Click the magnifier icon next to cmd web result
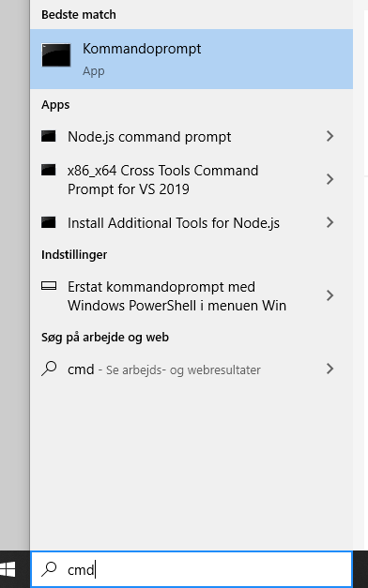 tap(49, 369)
